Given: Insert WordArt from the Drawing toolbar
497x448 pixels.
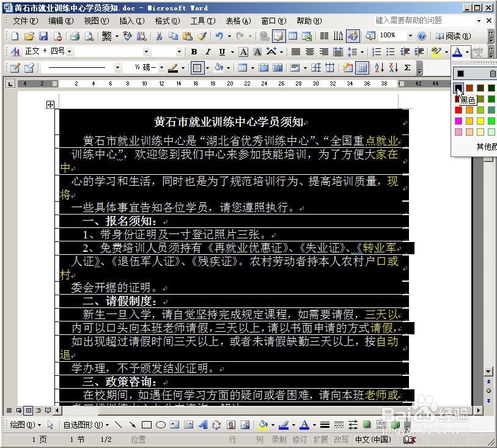Looking at the screenshot, I should (x=202, y=425).
